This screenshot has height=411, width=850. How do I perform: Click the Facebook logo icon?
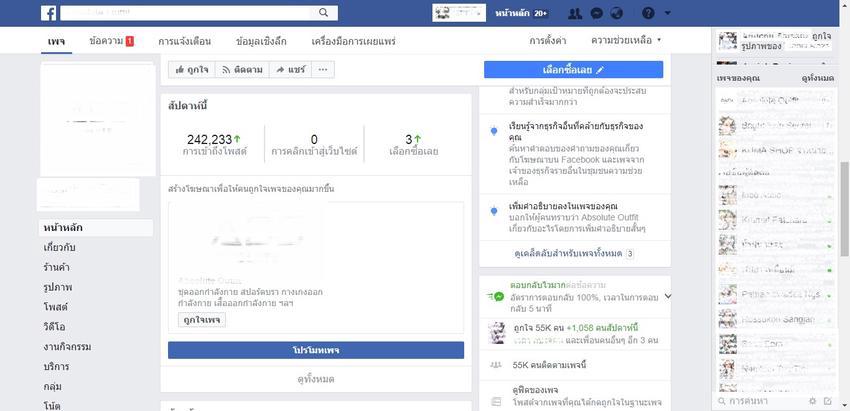pyautogui.click(x=48, y=13)
